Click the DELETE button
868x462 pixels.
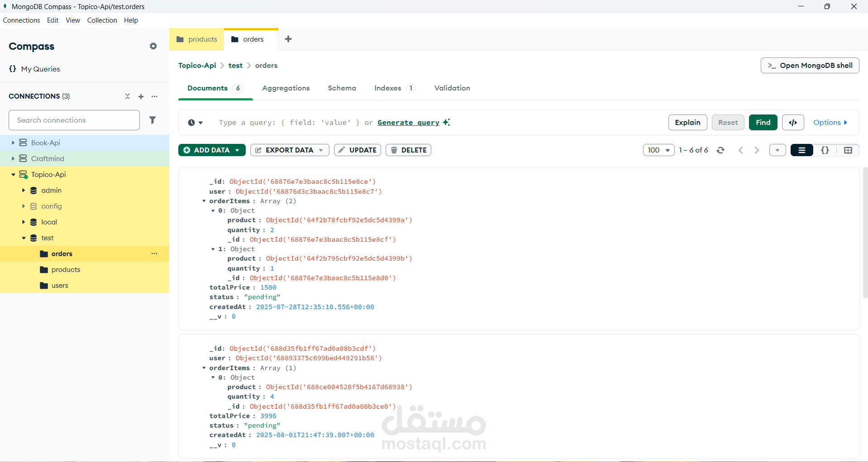coord(408,150)
